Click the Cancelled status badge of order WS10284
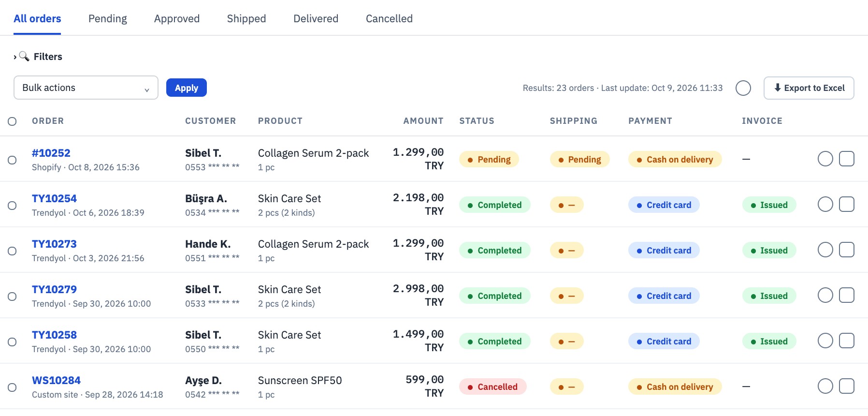 pyautogui.click(x=493, y=386)
